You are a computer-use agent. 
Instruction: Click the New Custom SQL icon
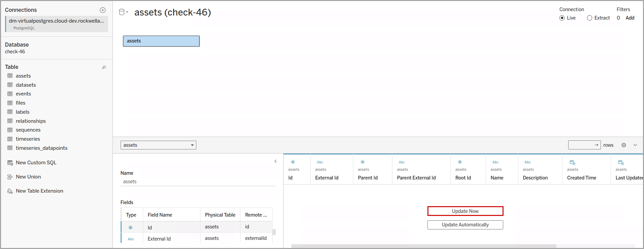[x=10, y=163]
